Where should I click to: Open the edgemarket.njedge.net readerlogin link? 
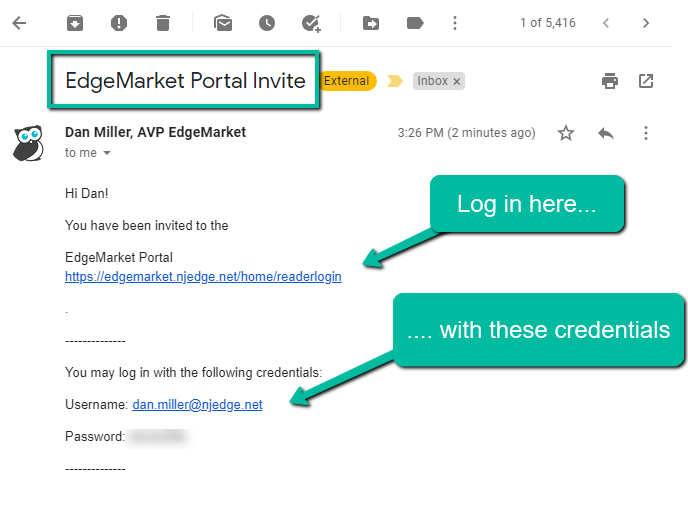pyautogui.click(x=203, y=276)
